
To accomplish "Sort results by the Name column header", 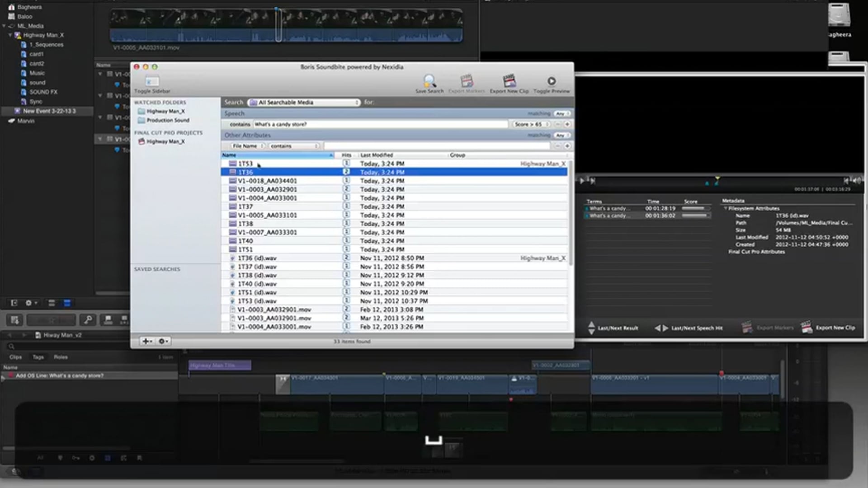I will coord(277,155).
